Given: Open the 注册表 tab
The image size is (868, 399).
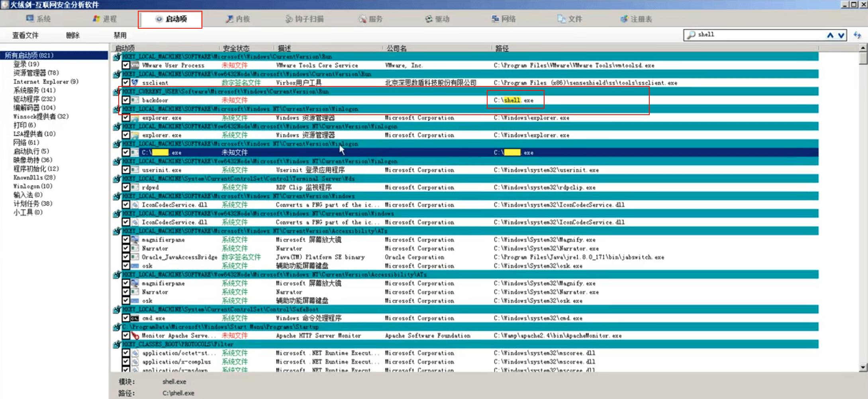Looking at the screenshot, I should tap(636, 19).
